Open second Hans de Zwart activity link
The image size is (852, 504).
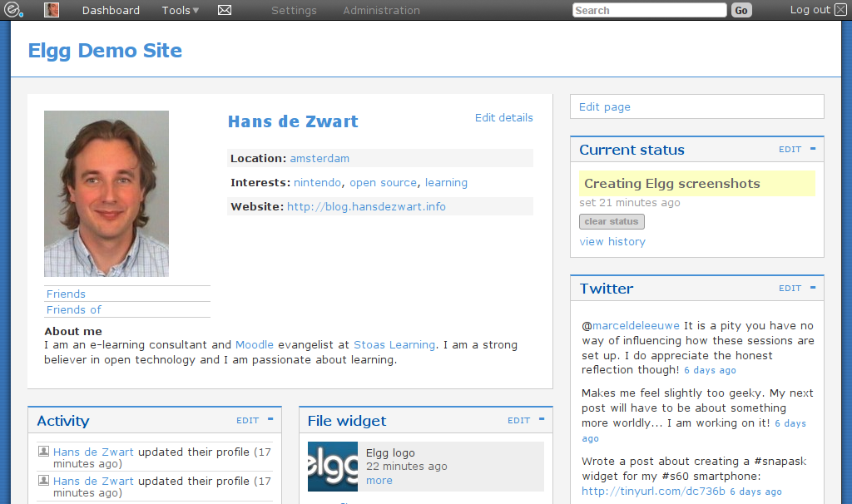(x=93, y=482)
